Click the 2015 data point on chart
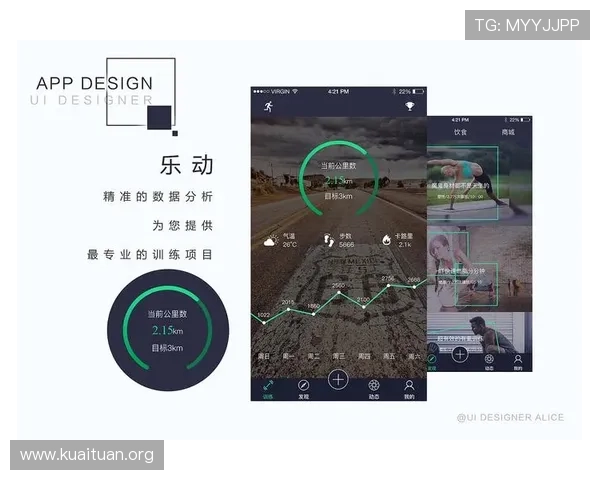600x480 pixels. click(x=289, y=309)
